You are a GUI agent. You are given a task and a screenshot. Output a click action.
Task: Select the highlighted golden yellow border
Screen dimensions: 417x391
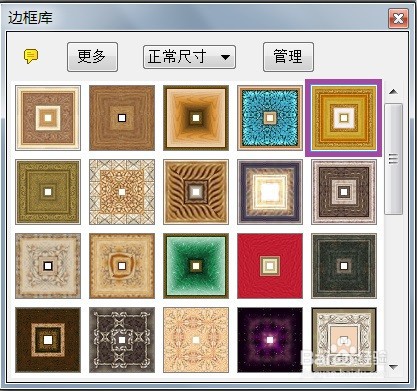coord(344,118)
